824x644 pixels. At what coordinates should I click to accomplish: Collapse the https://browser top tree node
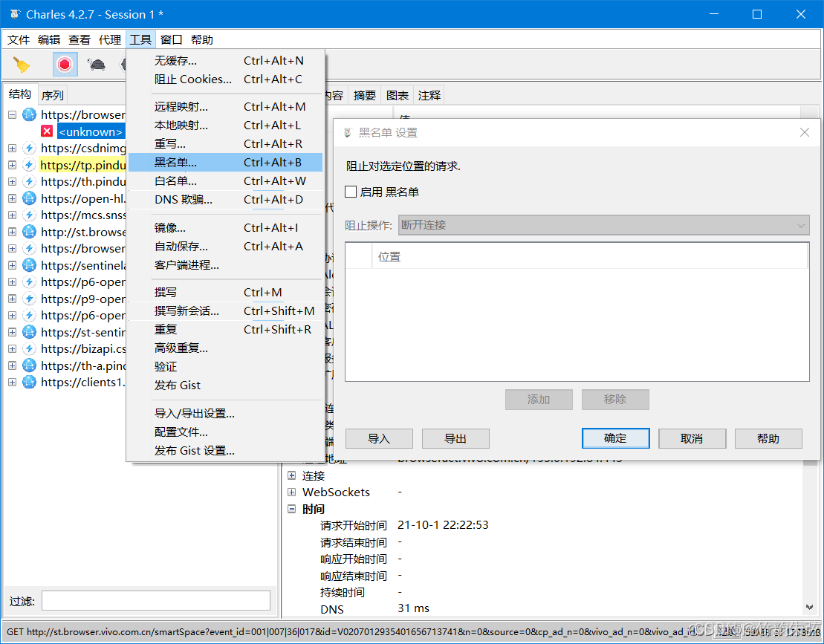click(12, 114)
